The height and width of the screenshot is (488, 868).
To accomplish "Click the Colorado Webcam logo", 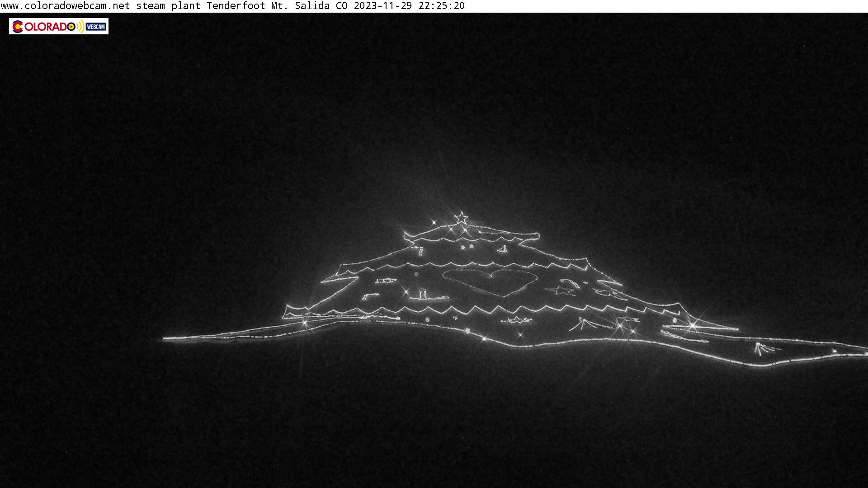I will click(x=59, y=26).
